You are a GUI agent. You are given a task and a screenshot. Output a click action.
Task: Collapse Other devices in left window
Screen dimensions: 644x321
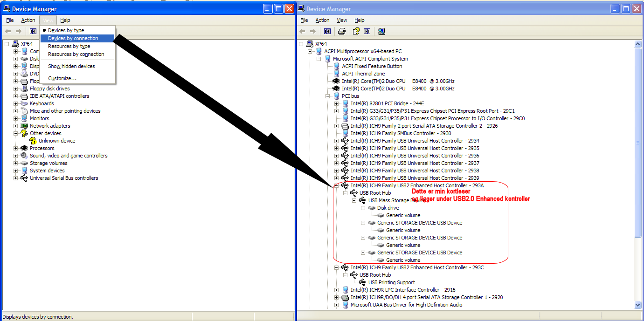(x=15, y=133)
